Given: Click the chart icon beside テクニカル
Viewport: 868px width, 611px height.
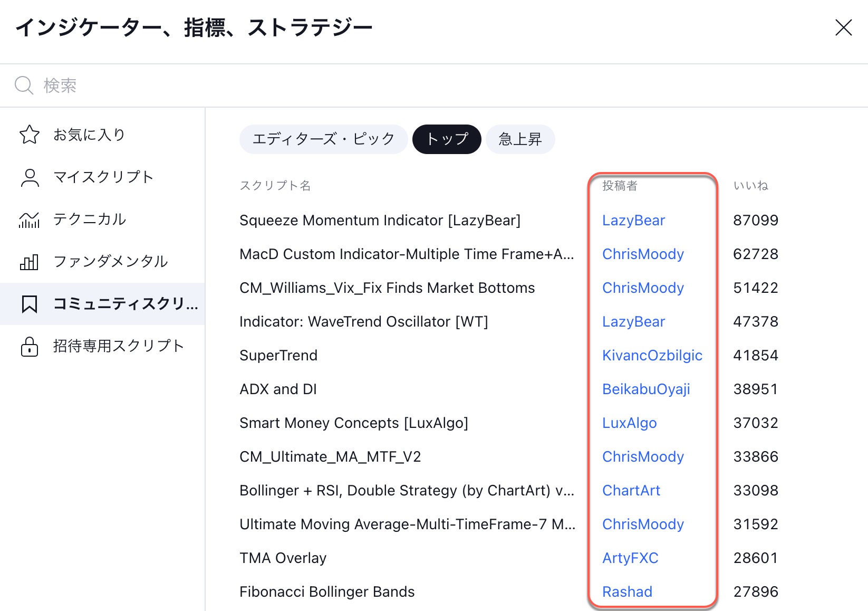Looking at the screenshot, I should [30, 219].
